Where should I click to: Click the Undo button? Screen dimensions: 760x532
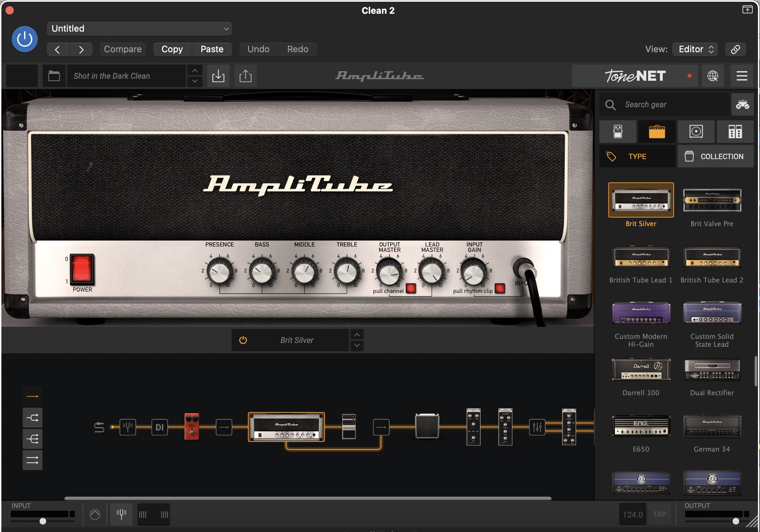(258, 49)
